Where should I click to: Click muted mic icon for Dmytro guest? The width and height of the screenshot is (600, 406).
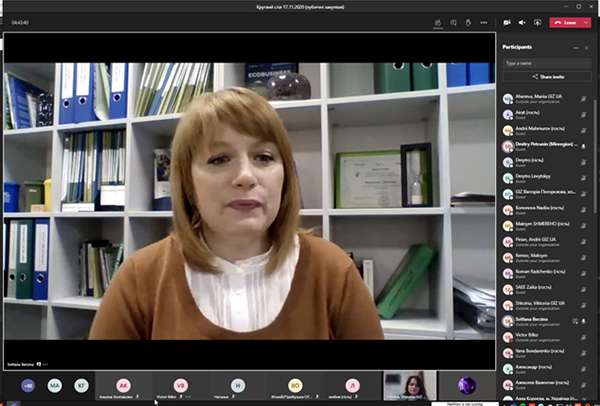(x=584, y=162)
